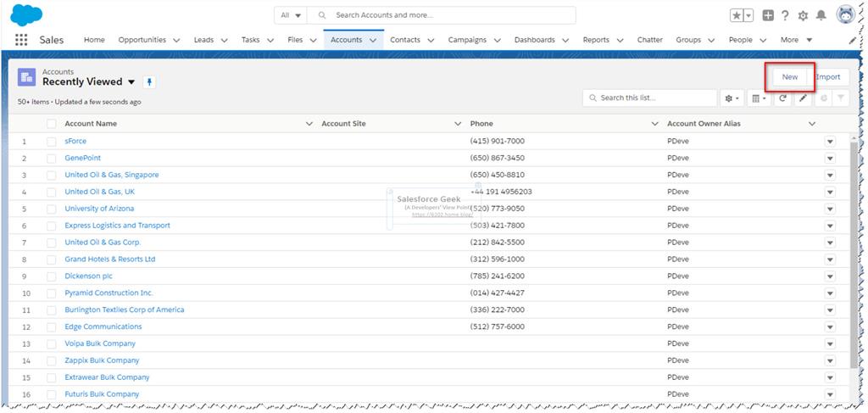Viewport: 868px width, 413px height.
Task: Open favorites list dropdown arrow
Action: pyautogui.click(x=748, y=15)
